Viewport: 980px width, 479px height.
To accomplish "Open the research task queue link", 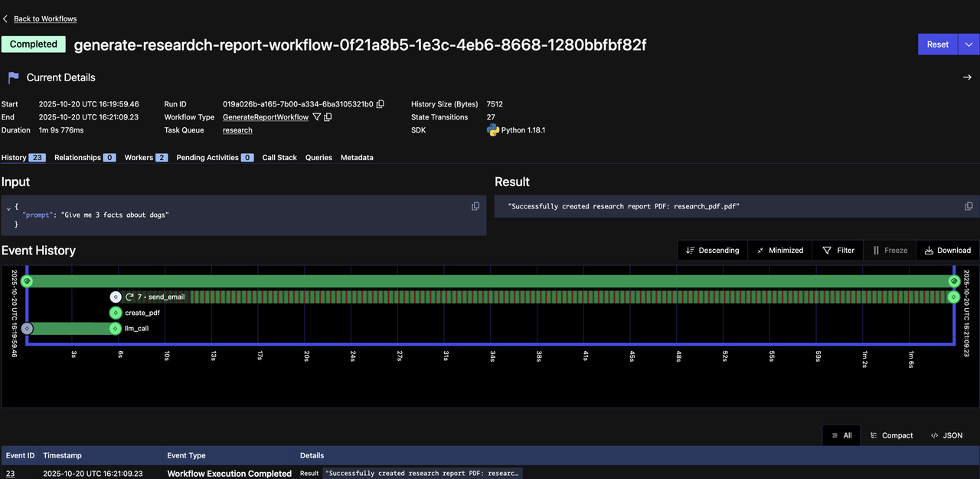I will (237, 130).
